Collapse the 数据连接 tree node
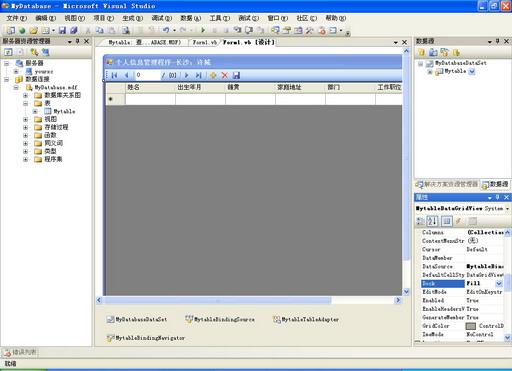 (x=7, y=79)
